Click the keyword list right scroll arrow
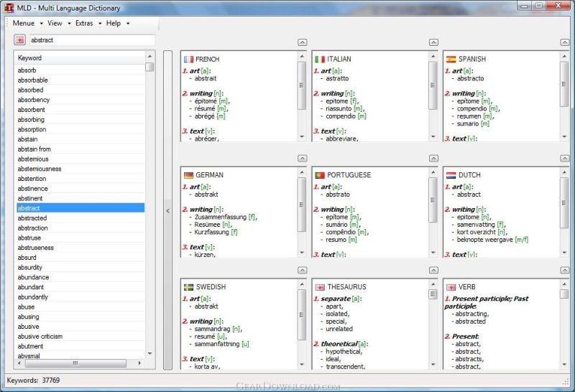 point(139,363)
